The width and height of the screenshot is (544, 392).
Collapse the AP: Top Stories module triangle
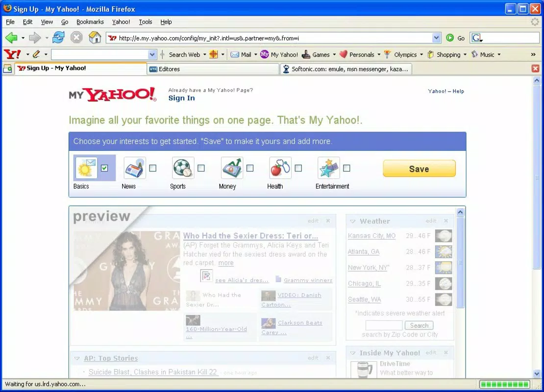[x=76, y=358]
